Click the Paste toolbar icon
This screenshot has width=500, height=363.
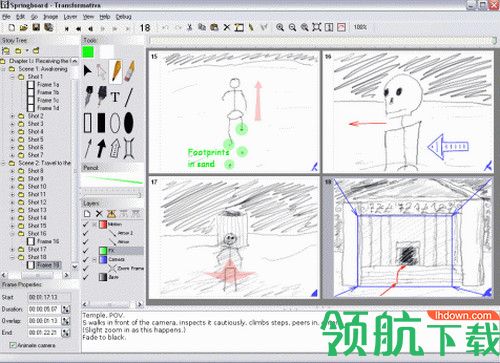(x=214, y=27)
